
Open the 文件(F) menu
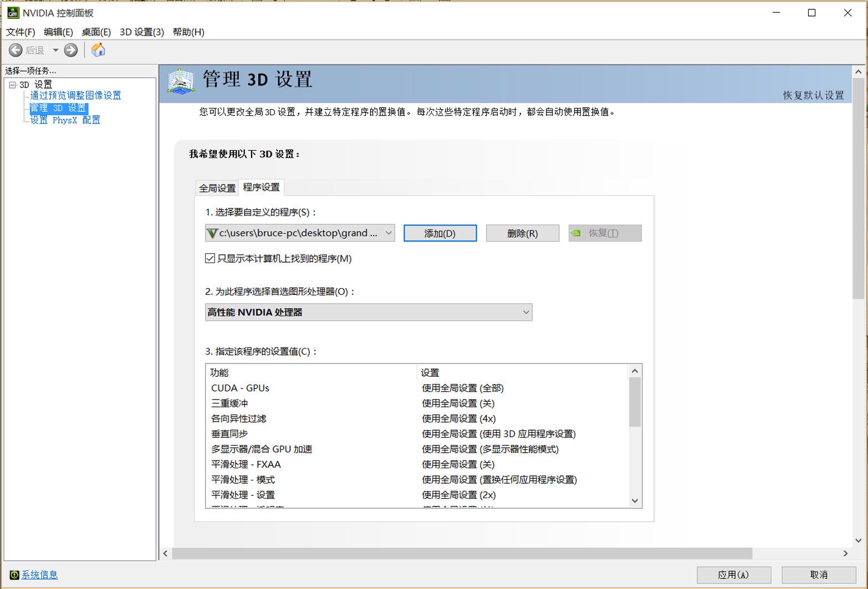pos(21,32)
